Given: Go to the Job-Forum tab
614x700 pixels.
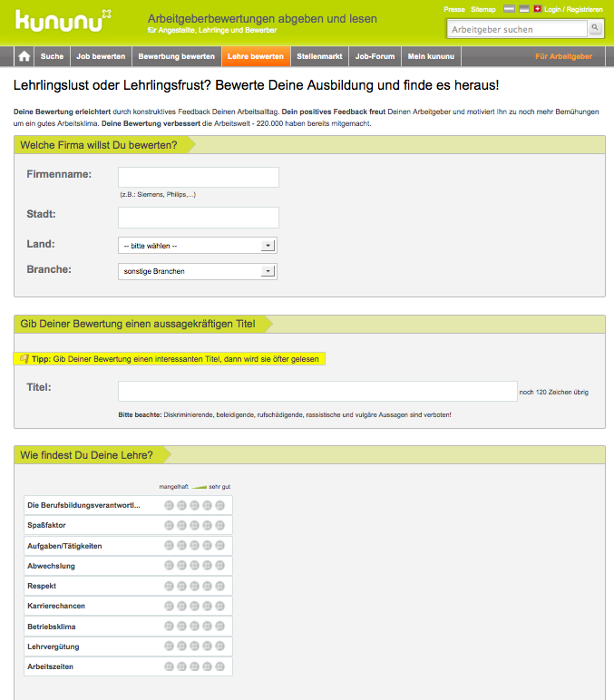Looking at the screenshot, I should [375, 56].
